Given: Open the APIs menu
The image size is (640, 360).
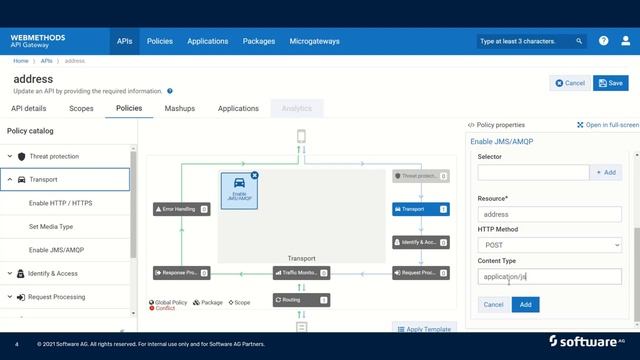Looking at the screenshot, I should pos(124,41).
